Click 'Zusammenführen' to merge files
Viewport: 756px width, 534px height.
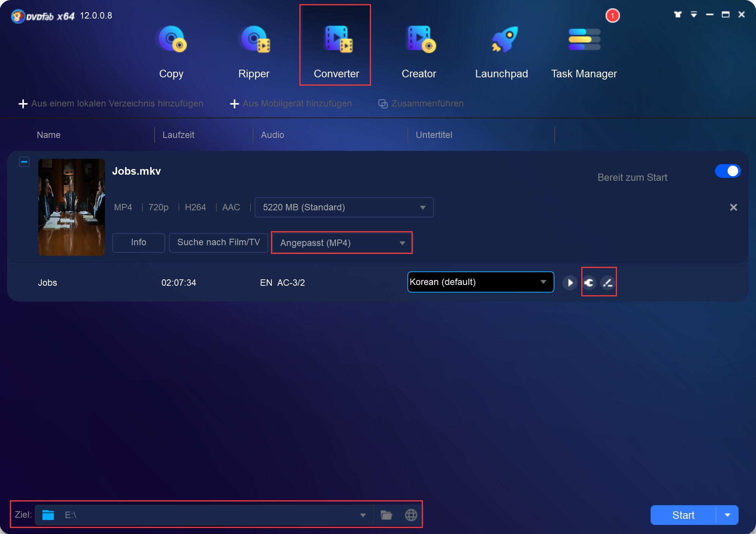tap(421, 103)
